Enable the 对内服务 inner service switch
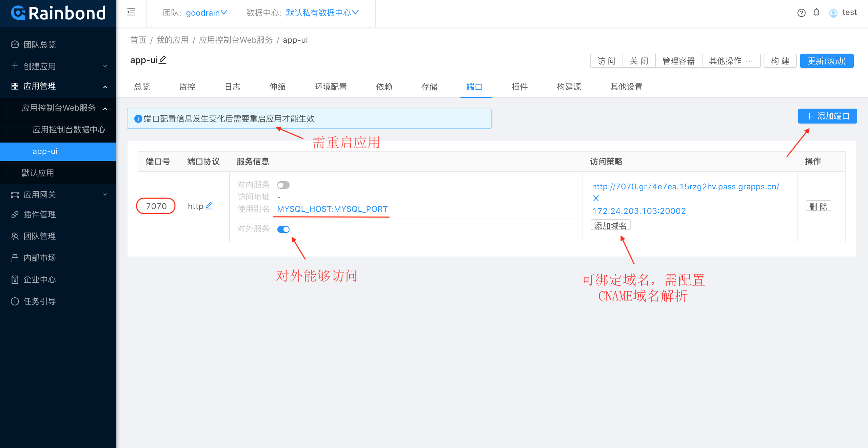The height and width of the screenshot is (448, 868). click(x=283, y=185)
